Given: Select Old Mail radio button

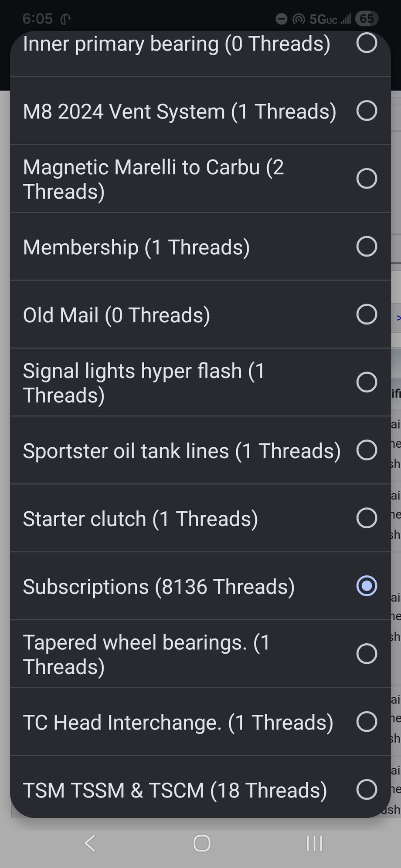Looking at the screenshot, I should [x=367, y=314].
